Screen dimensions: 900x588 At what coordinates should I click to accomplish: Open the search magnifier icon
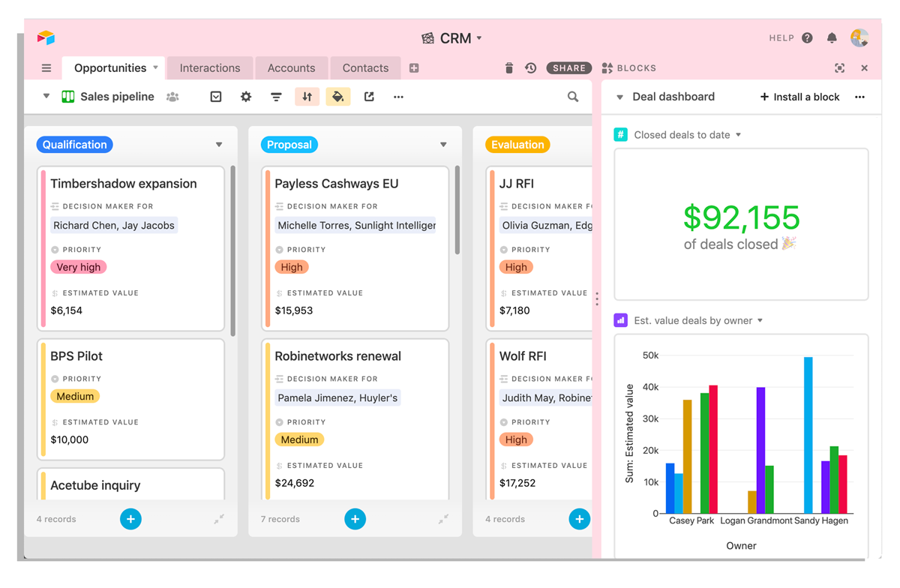pyautogui.click(x=573, y=97)
